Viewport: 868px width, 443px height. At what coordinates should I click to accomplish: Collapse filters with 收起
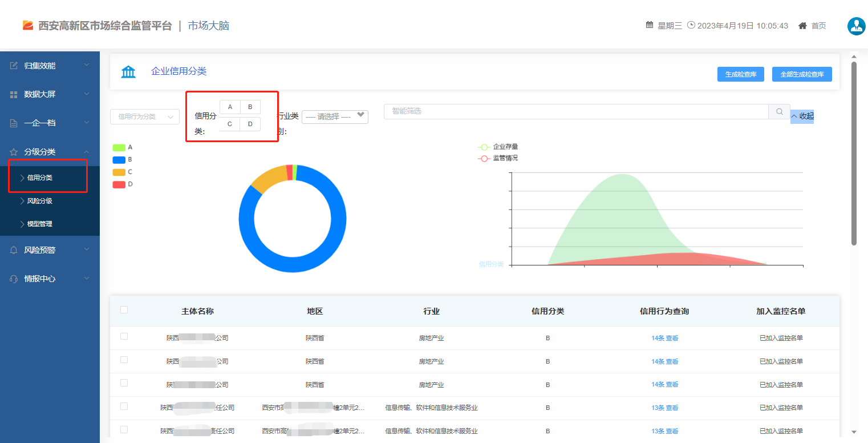point(802,116)
